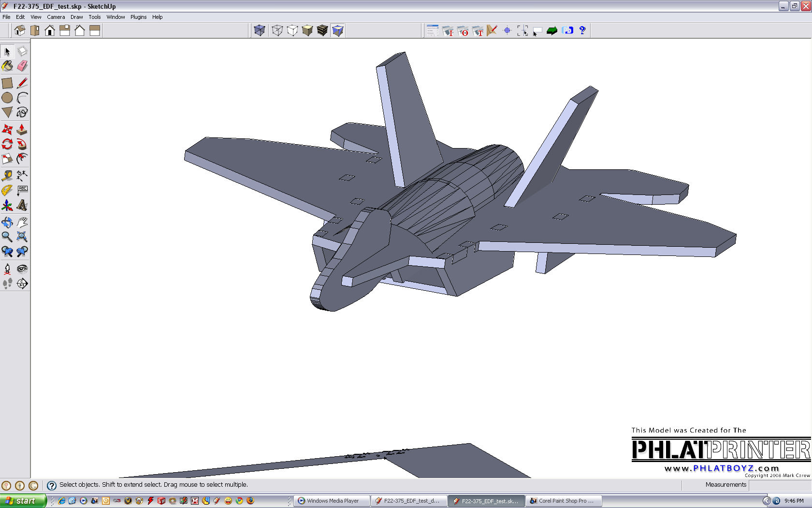
Task: Choose the Tape Measure tool
Action: click(7, 176)
